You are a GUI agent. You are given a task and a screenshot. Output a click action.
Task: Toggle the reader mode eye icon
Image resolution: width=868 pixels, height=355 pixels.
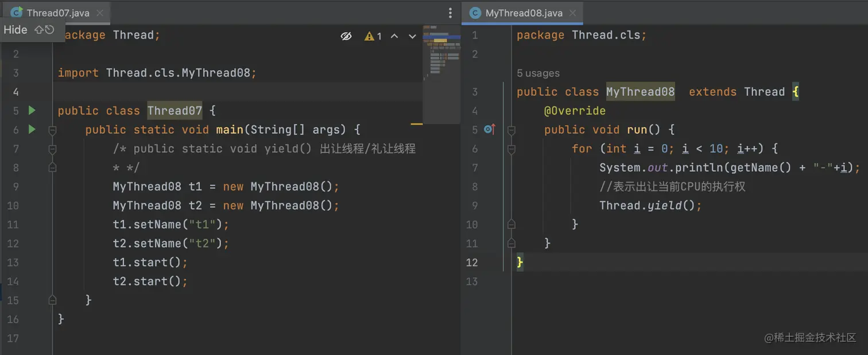[x=346, y=36]
